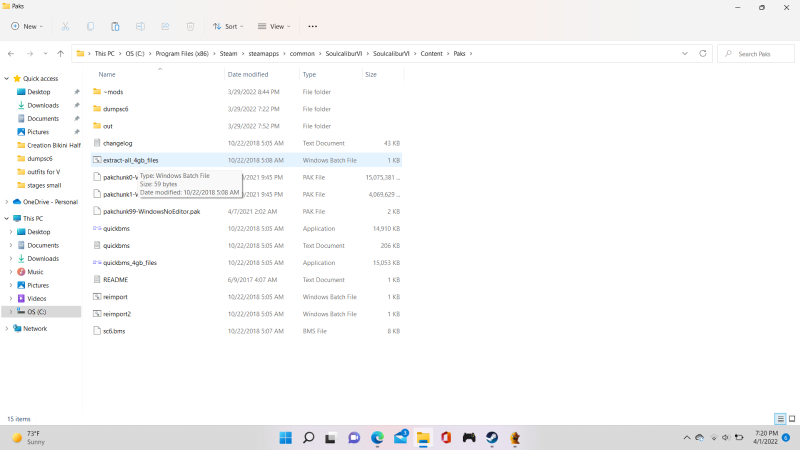Viewport: 800px width, 450px height.
Task: Open the Sort dropdown
Action: click(228, 27)
